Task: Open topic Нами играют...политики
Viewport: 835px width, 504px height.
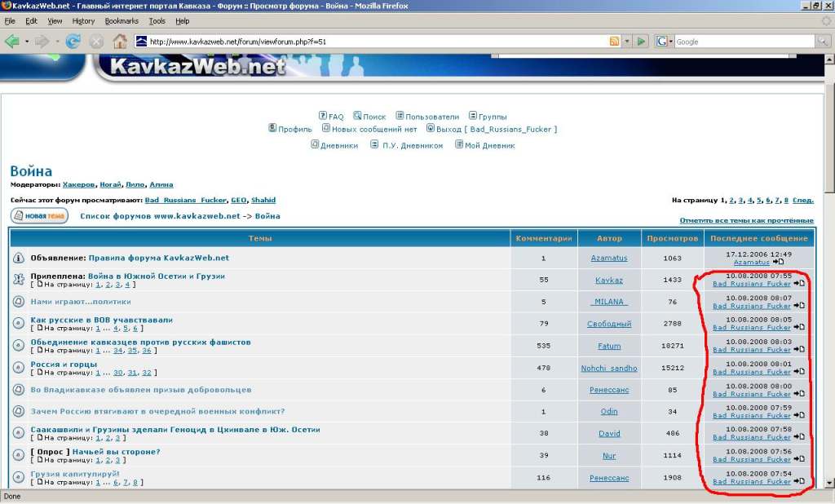Action: tap(81, 302)
